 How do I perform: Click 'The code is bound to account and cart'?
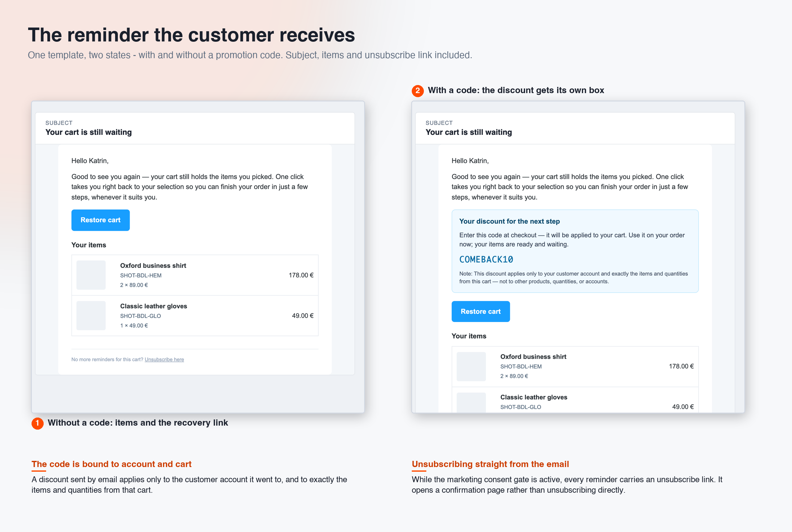click(x=111, y=464)
